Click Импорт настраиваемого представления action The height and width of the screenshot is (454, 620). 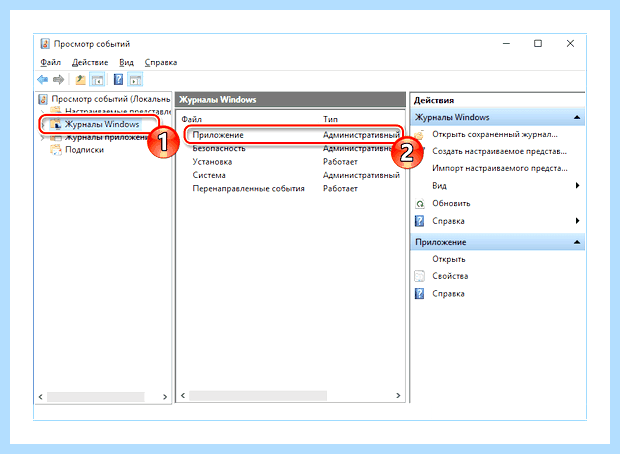500,168
